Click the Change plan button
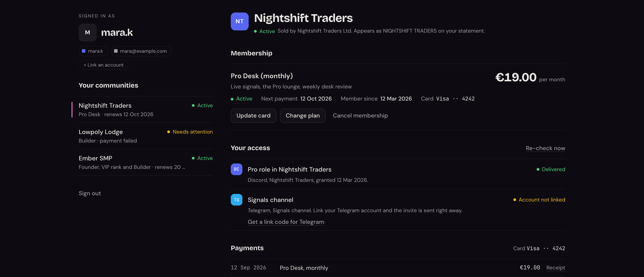Screen dimensions: 644x277 point(303,116)
